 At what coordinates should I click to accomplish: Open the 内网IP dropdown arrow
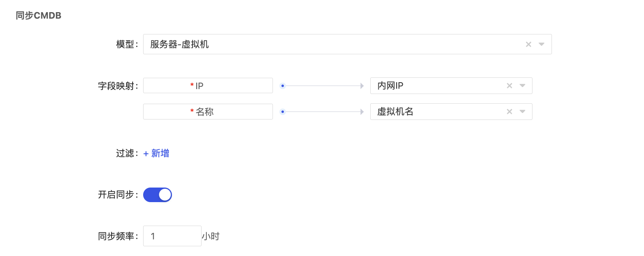pyautogui.click(x=522, y=86)
